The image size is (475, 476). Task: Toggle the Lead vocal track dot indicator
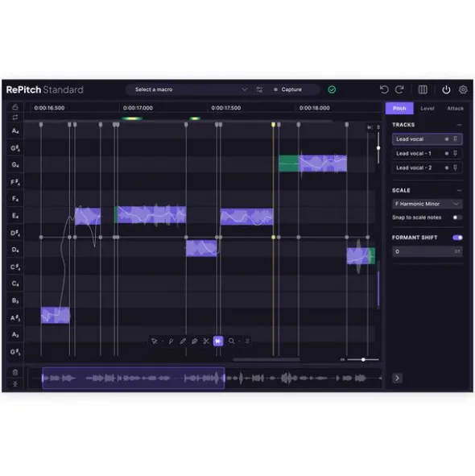(x=447, y=139)
